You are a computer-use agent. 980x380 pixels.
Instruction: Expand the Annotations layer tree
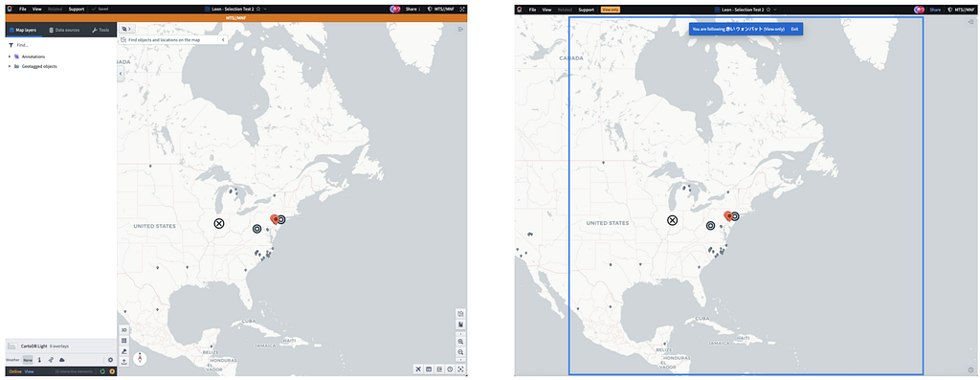[10, 56]
